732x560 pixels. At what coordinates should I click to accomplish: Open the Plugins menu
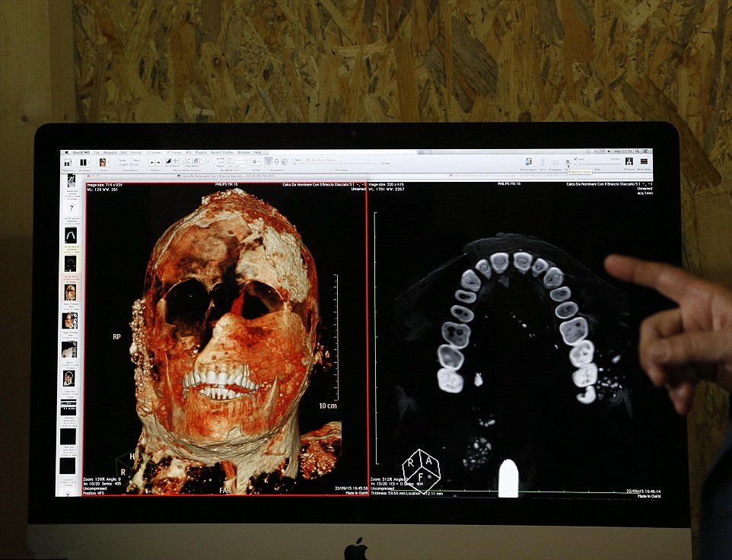point(201,152)
